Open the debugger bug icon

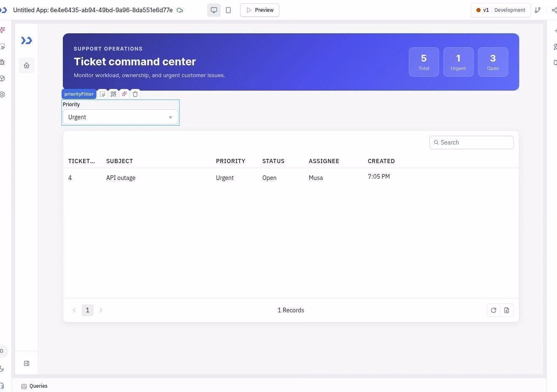[3, 62]
